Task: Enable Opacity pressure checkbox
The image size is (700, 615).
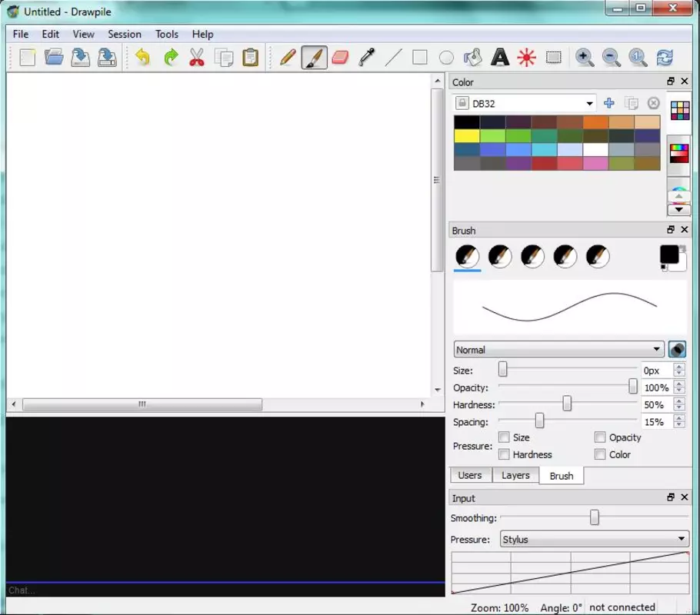Action: 600,437
